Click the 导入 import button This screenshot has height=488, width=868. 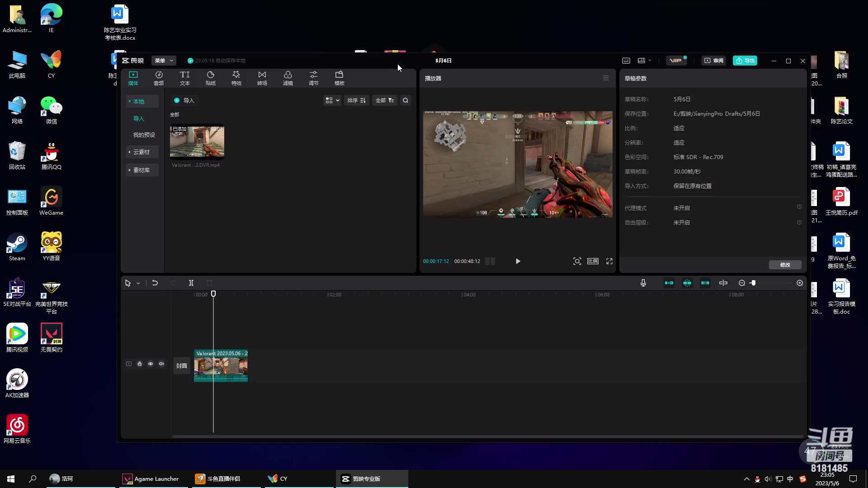coord(184,100)
